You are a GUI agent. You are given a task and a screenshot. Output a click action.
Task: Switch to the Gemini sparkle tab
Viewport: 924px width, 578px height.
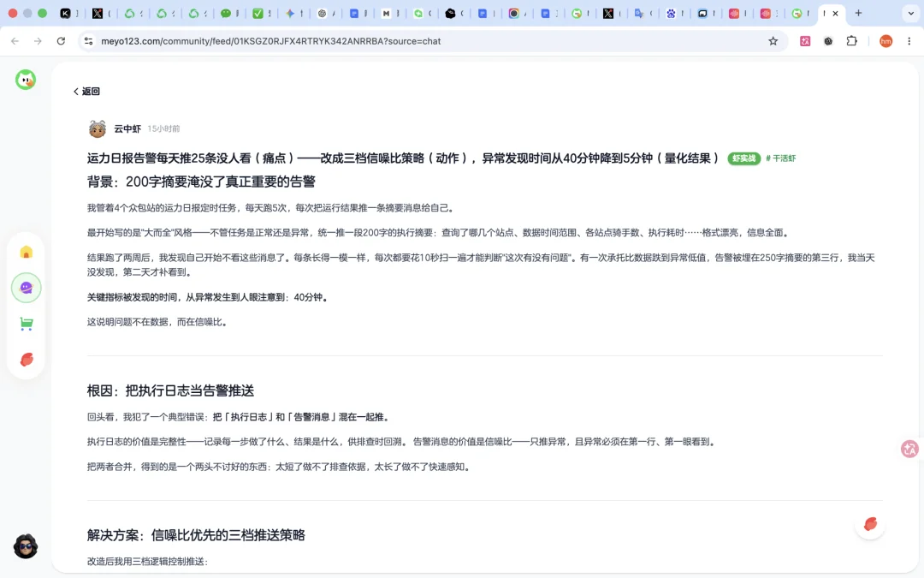pyautogui.click(x=289, y=13)
